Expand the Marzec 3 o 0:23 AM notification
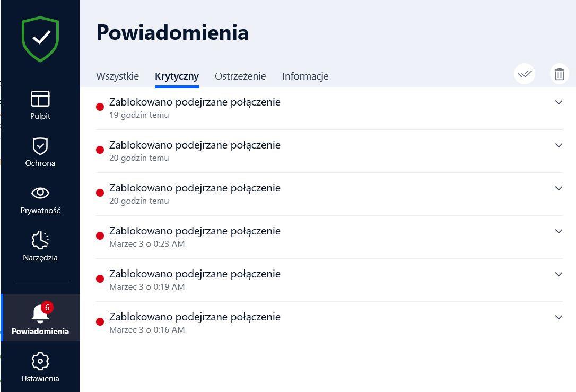Image resolution: width=576 pixels, height=392 pixels. pyautogui.click(x=558, y=231)
